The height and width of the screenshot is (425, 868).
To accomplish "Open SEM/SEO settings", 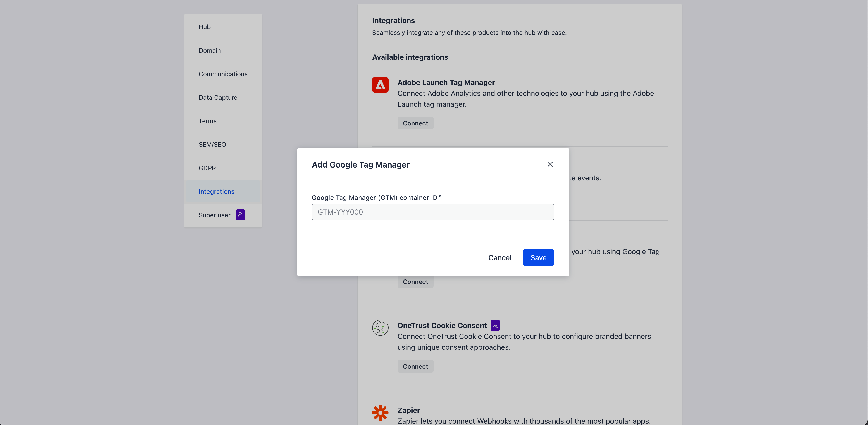I will point(223,144).
